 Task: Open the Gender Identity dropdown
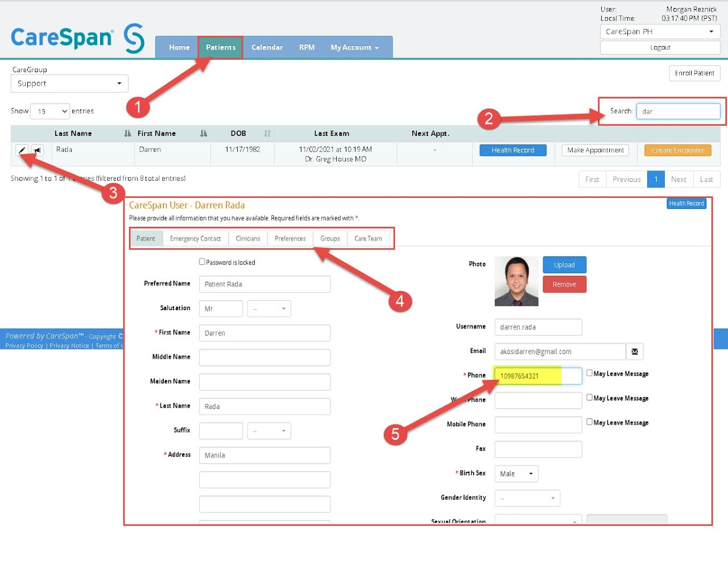point(527,498)
